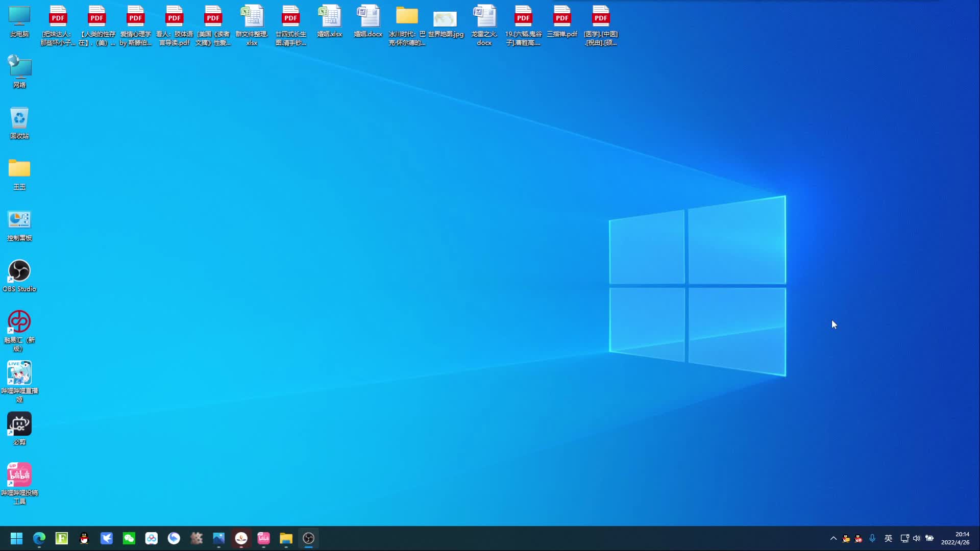Open the QQ blocked-status tray icon

click(x=859, y=538)
